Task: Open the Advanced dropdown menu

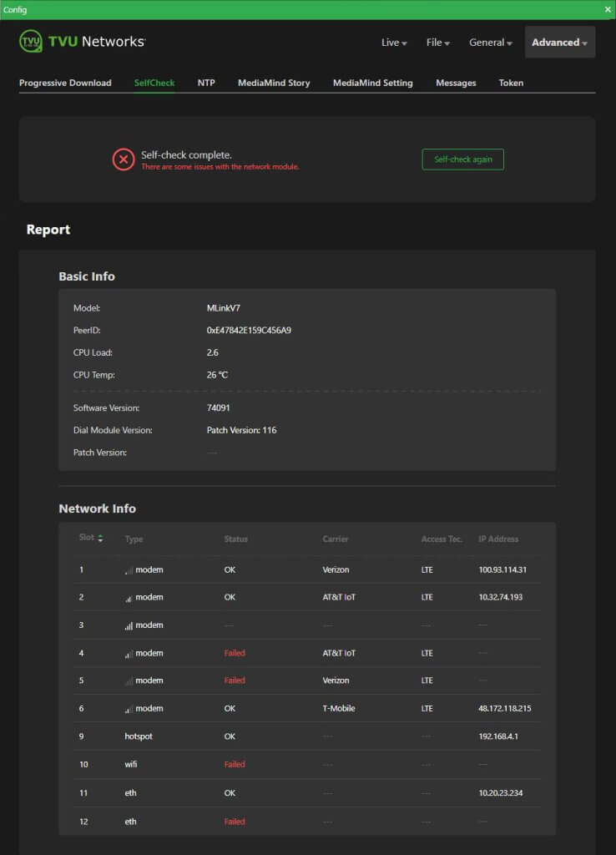Action: (x=560, y=43)
